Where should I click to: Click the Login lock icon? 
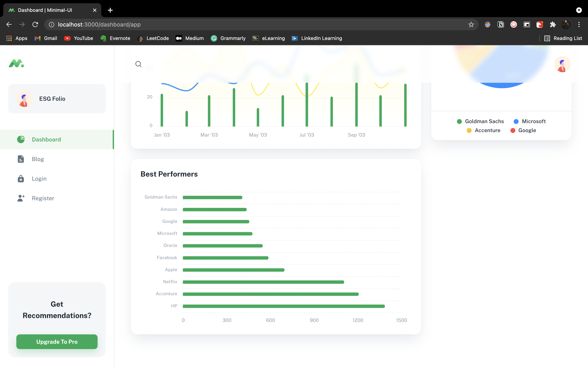21,179
